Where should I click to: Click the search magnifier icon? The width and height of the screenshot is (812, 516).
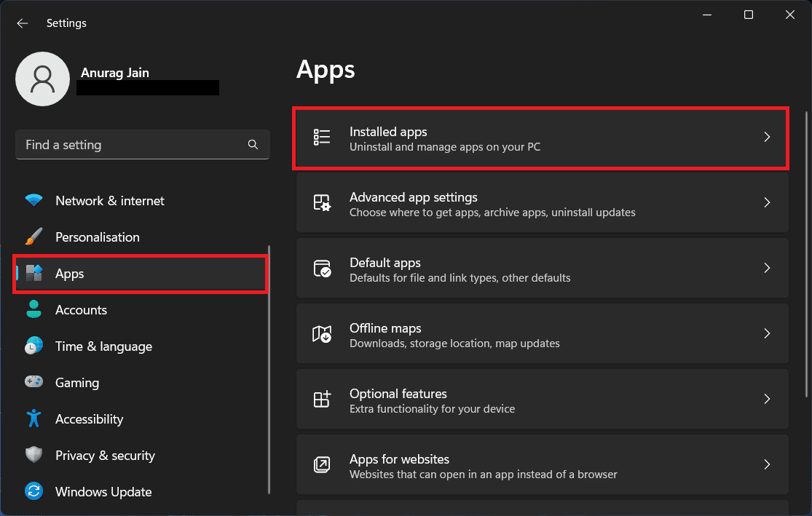tap(253, 144)
